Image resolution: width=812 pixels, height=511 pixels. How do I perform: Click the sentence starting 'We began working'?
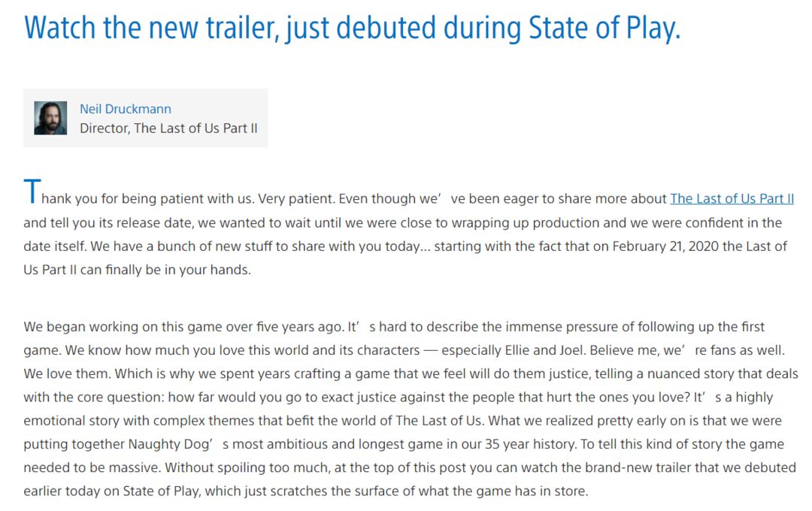183,327
